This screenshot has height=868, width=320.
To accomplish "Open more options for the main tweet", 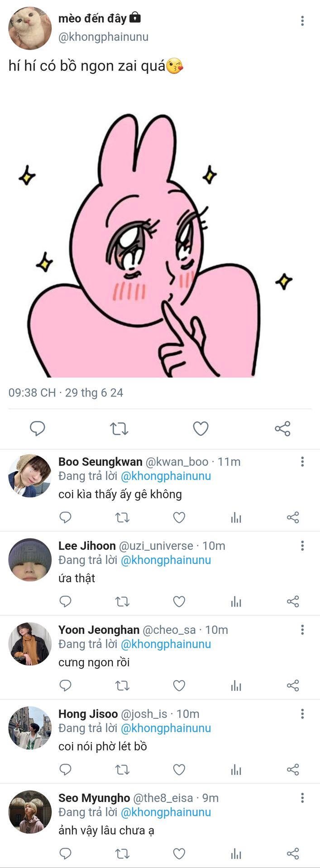I will (x=302, y=21).
